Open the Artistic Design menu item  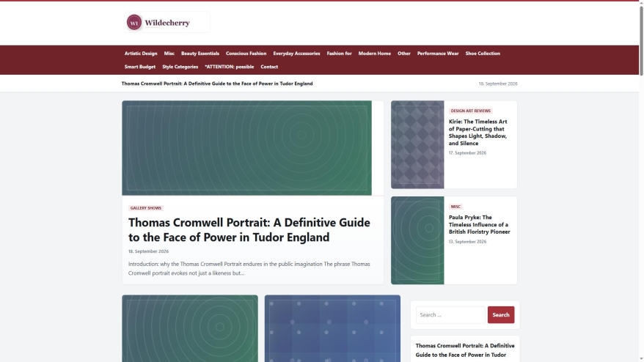[141, 53]
